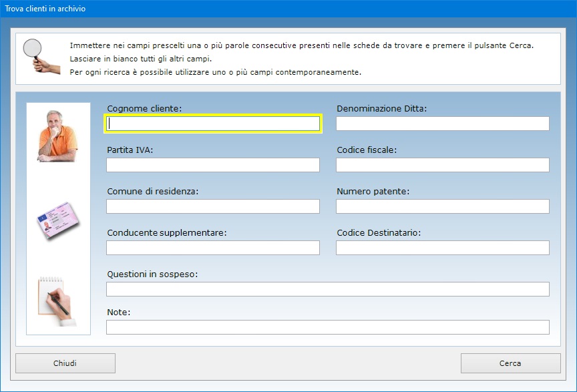The image size is (577, 392).
Task: Click the Note text field
Action: click(327, 327)
